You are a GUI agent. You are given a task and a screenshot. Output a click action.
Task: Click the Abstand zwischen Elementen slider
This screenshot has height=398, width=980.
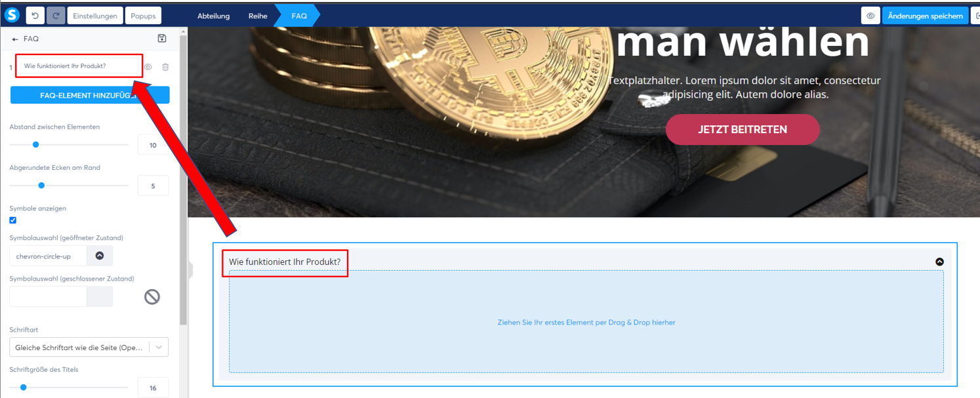coord(69,144)
